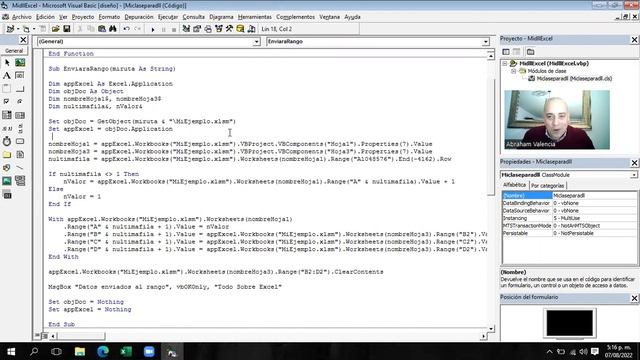Open the Add Form dropdown arrow in toolbar
Screen dimensions: 640x360
34,29
